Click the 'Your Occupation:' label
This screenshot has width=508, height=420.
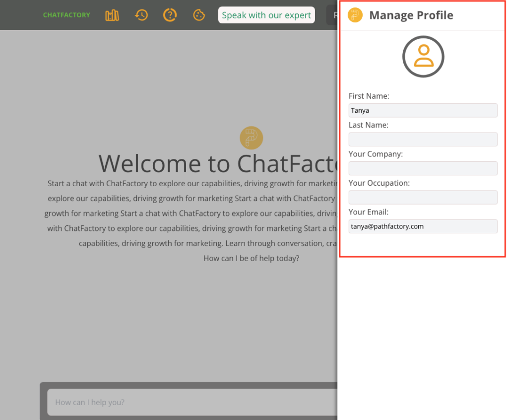[x=379, y=183]
